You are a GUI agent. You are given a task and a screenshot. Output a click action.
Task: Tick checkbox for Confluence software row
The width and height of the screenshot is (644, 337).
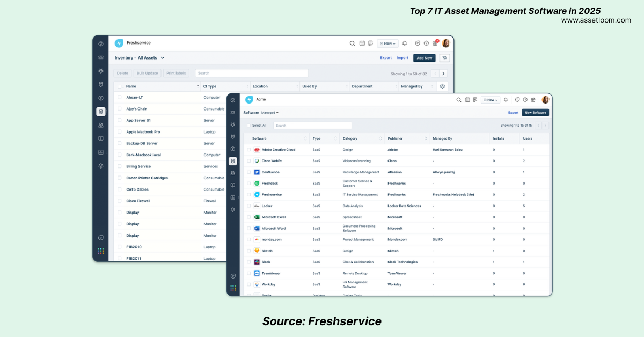click(248, 172)
